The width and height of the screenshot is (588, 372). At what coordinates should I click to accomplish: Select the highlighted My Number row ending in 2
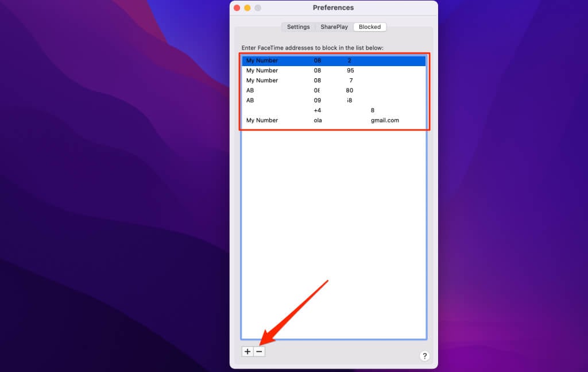point(334,60)
